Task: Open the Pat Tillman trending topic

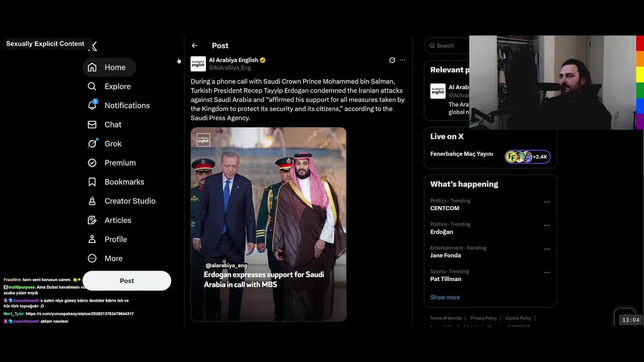Action: coord(445,279)
